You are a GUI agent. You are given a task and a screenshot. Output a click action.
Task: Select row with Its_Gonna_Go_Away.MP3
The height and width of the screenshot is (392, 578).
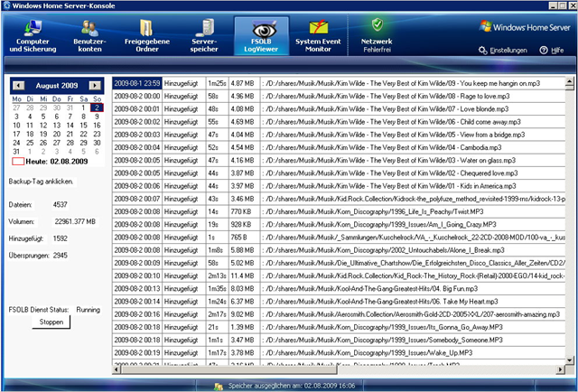(x=339, y=327)
